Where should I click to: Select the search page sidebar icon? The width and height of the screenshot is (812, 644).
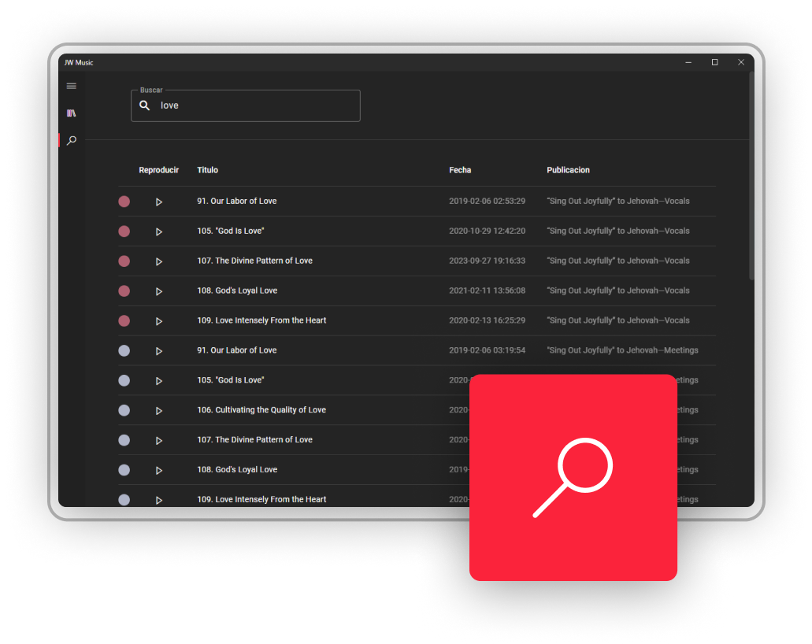coord(72,140)
